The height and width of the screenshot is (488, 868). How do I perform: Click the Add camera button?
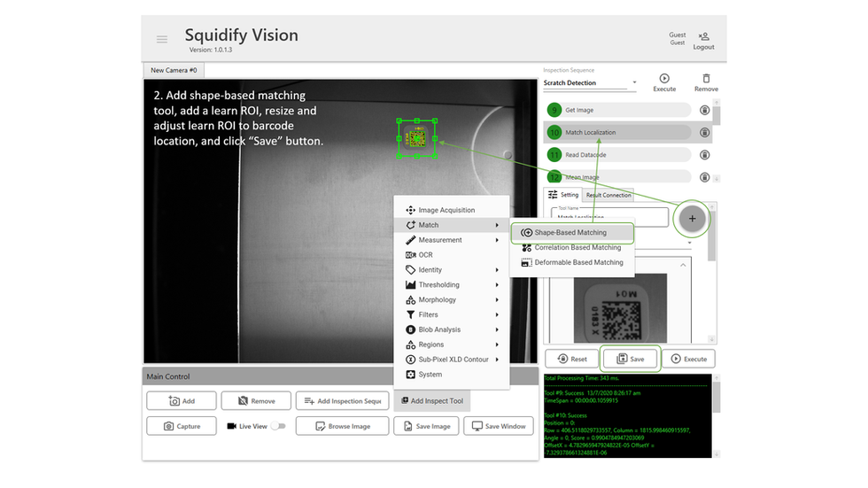[182, 400]
